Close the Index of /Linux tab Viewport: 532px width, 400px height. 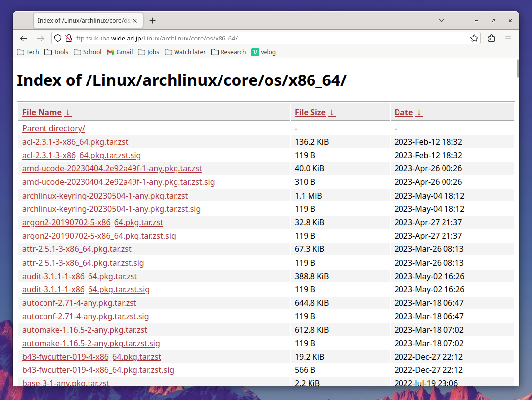coord(135,21)
